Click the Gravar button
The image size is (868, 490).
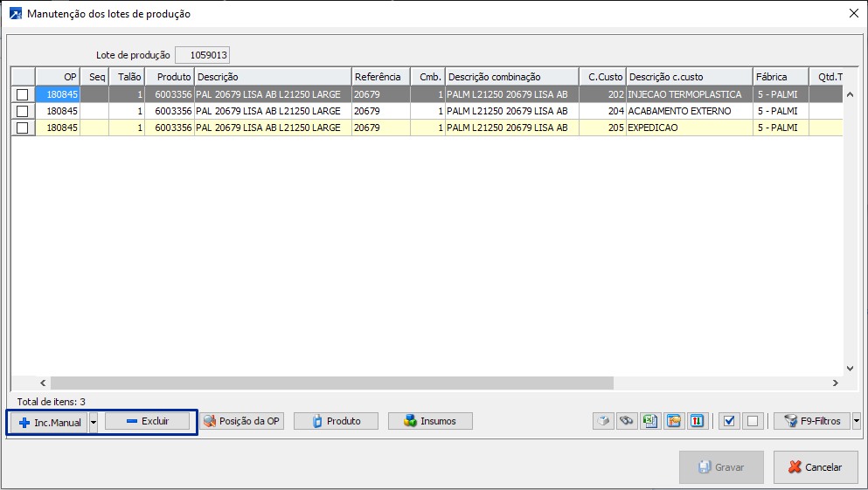722,467
